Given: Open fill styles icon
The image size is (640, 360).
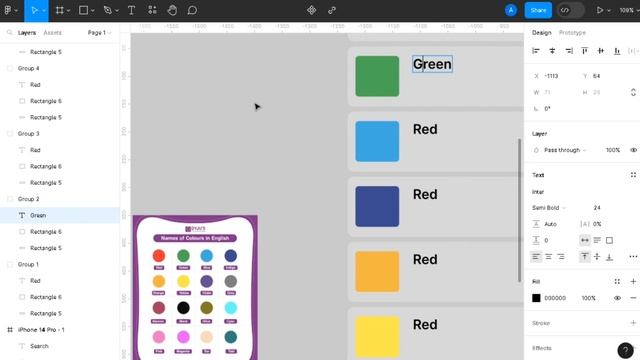Looking at the screenshot, I should (617, 282).
